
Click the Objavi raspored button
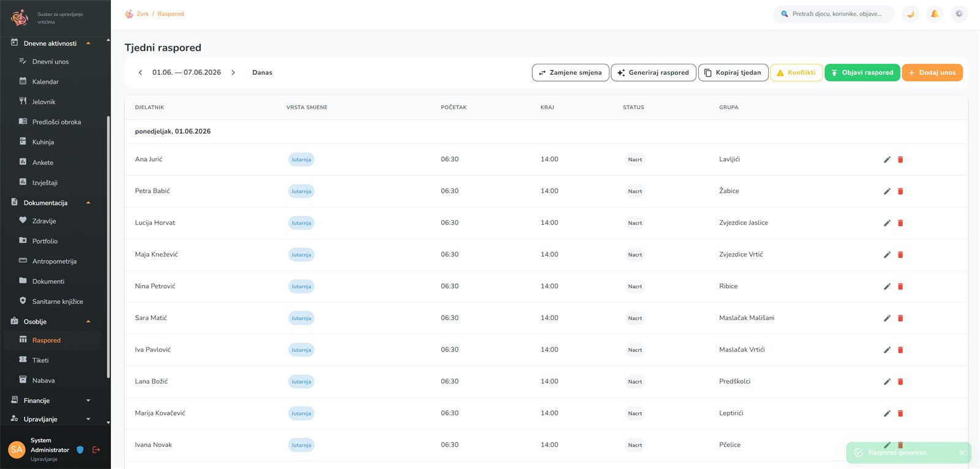[x=862, y=72]
